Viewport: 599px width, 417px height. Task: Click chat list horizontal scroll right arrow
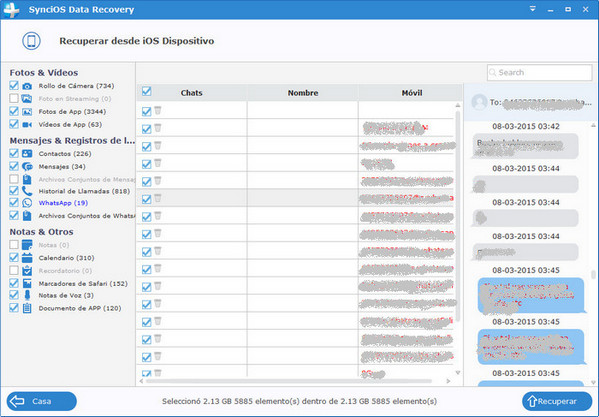pos(448,381)
